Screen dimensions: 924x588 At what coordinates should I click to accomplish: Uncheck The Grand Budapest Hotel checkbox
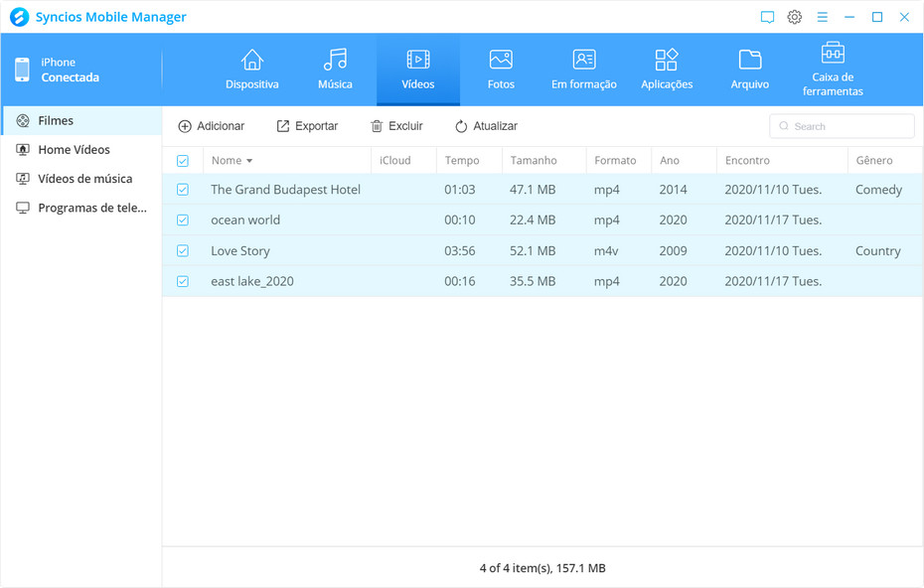(x=183, y=190)
